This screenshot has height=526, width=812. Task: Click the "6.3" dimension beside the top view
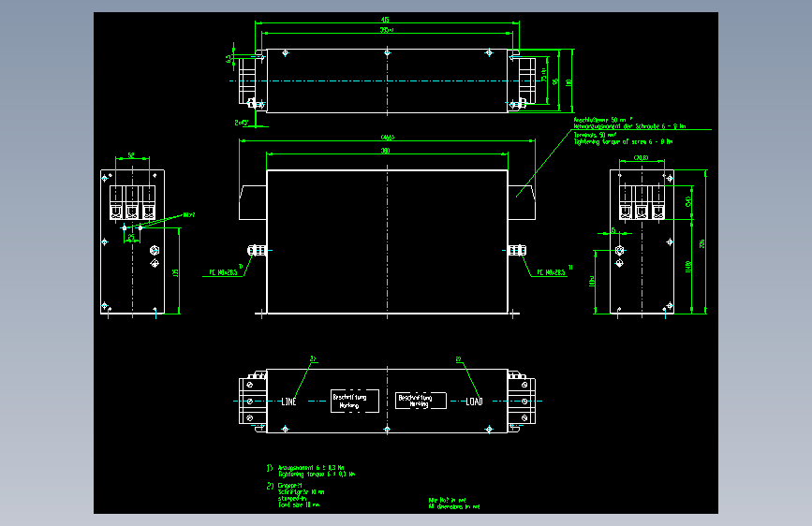pyautogui.click(x=229, y=59)
